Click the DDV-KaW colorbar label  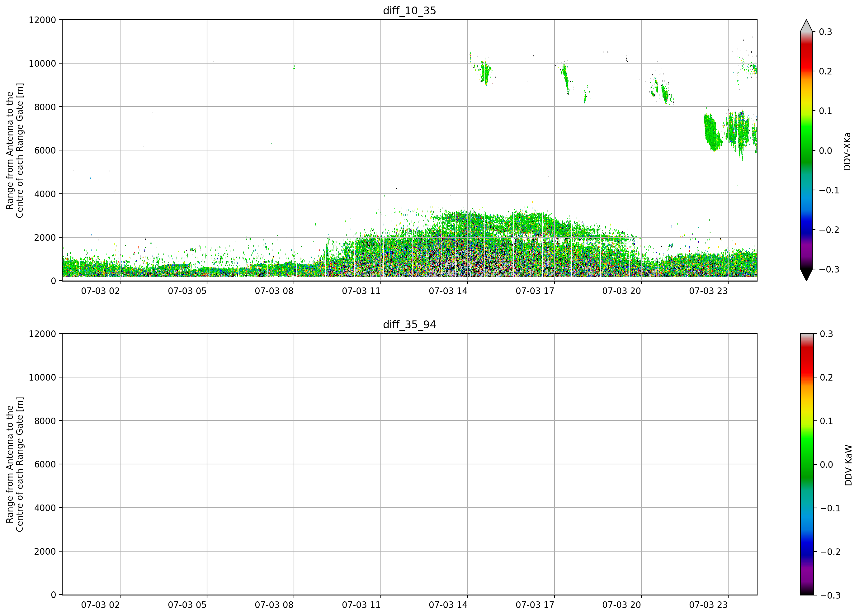(848, 465)
